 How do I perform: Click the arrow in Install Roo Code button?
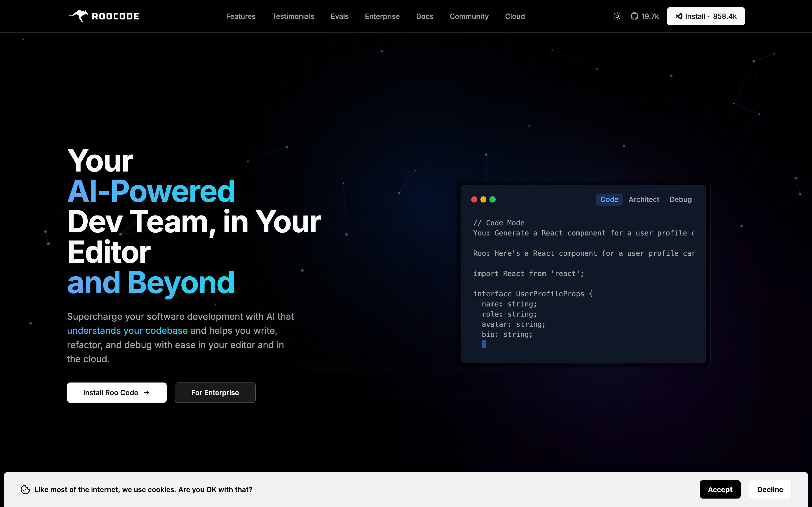tap(146, 393)
